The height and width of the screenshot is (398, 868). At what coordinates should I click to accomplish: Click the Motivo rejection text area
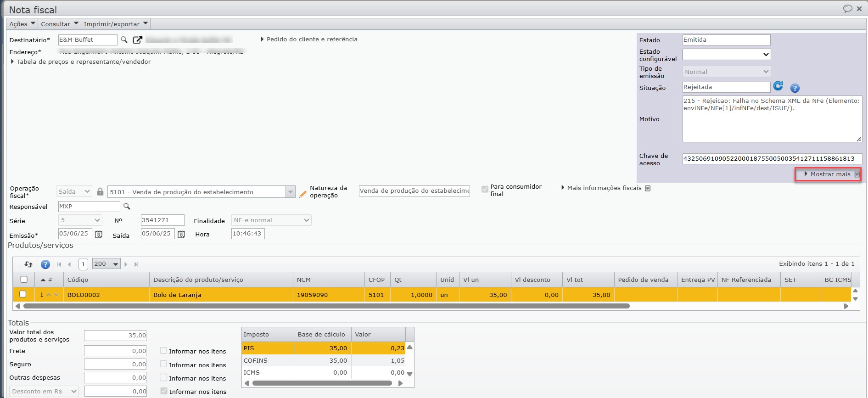[x=772, y=119]
